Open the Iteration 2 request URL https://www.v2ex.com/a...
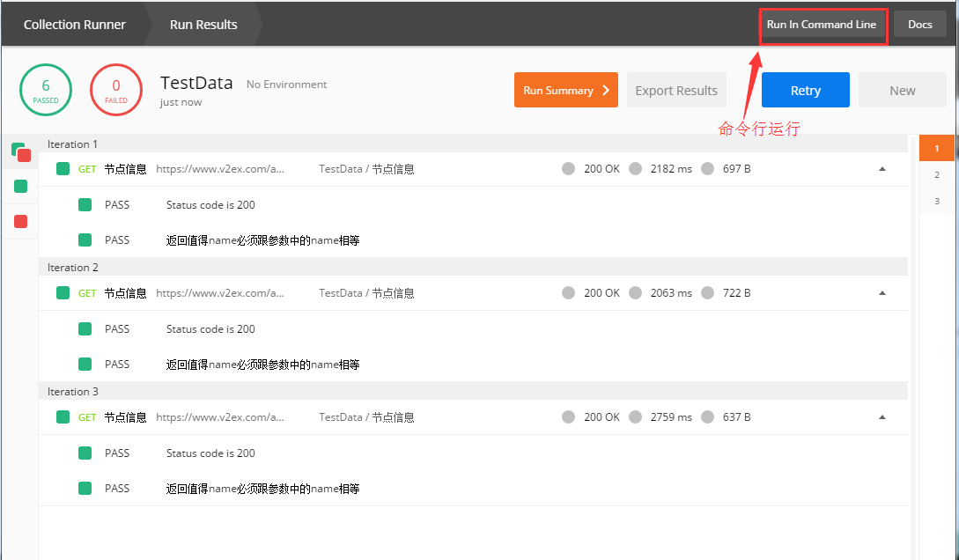 pyautogui.click(x=220, y=293)
